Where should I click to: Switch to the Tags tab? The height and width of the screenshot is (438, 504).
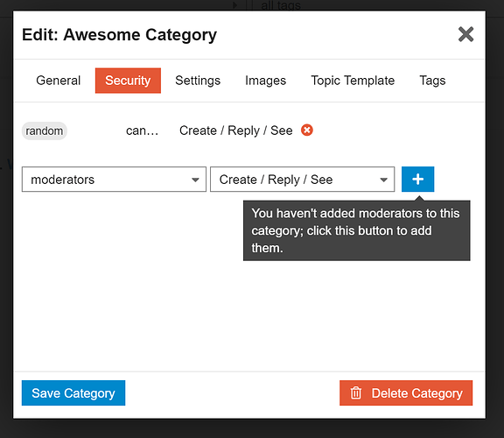click(x=432, y=81)
